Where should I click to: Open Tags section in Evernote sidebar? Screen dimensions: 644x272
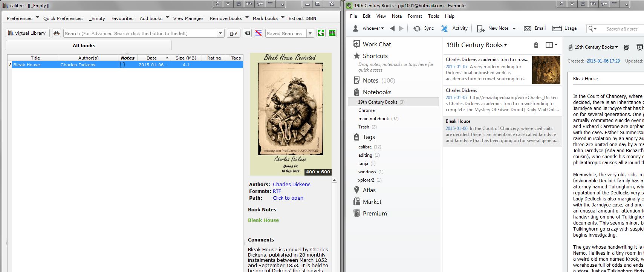[364, 137]
